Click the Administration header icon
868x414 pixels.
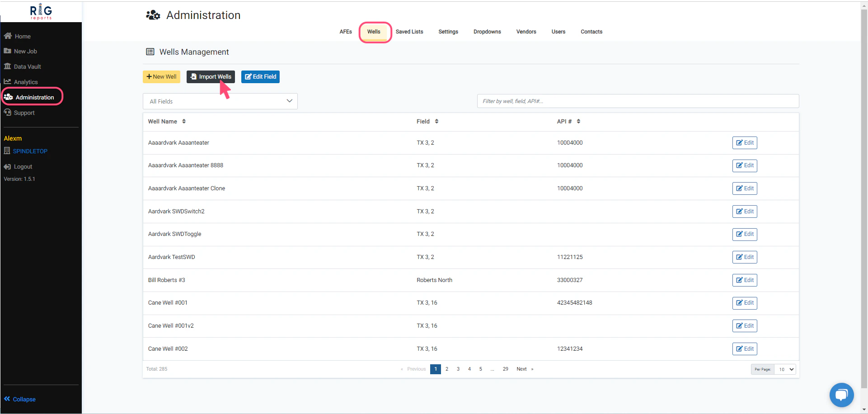tap(153, 15)
